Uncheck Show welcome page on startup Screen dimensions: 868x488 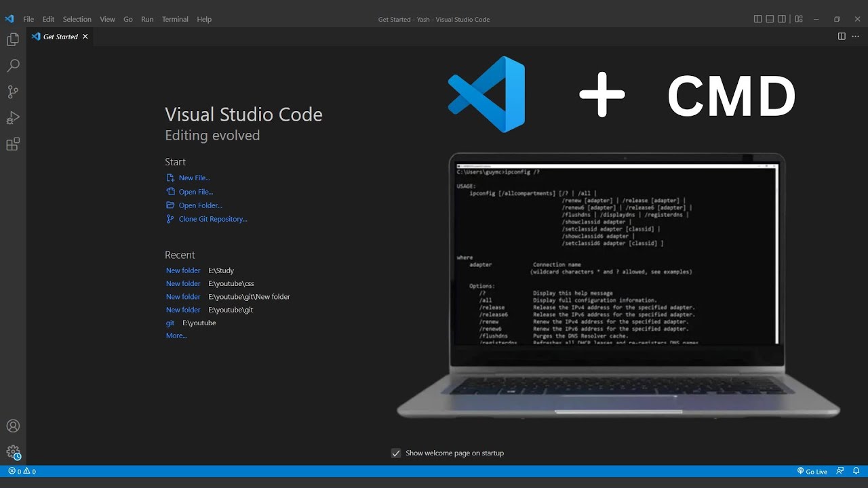point(396,453)
